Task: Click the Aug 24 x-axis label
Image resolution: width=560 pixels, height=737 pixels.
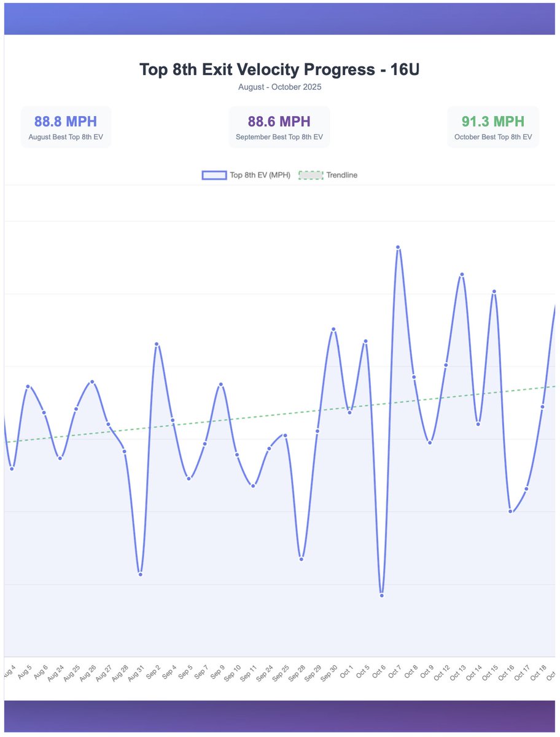Action: point(56,673)
